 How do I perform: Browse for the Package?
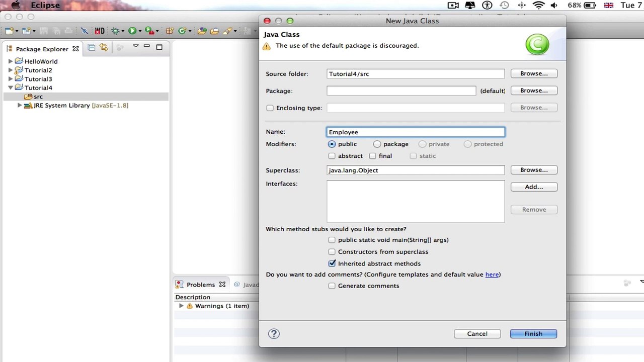click(534, 90)
